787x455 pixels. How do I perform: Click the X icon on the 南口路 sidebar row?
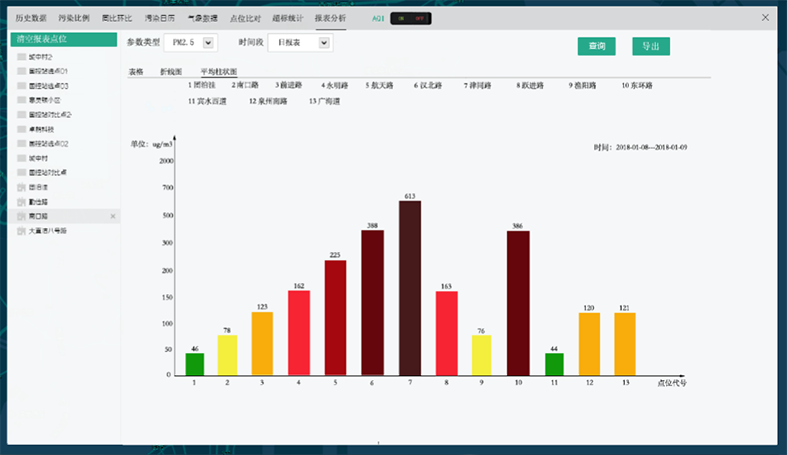(x=112, y=216)
